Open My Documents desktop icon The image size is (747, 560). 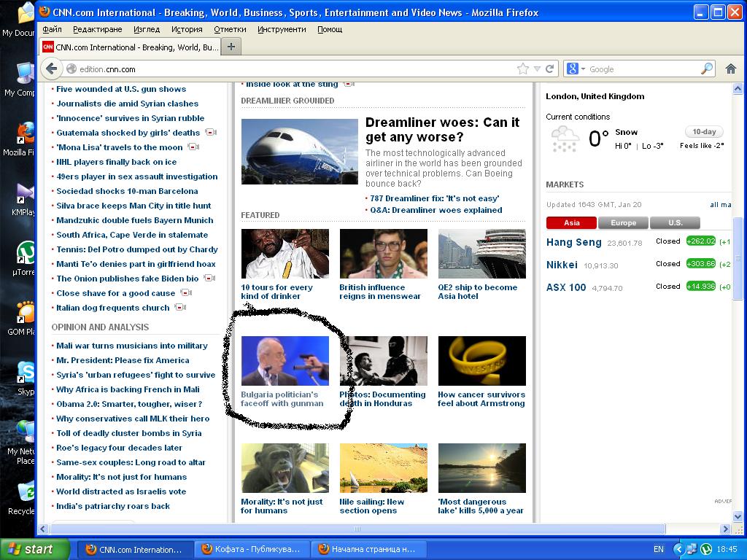click(x=23, y=19)
